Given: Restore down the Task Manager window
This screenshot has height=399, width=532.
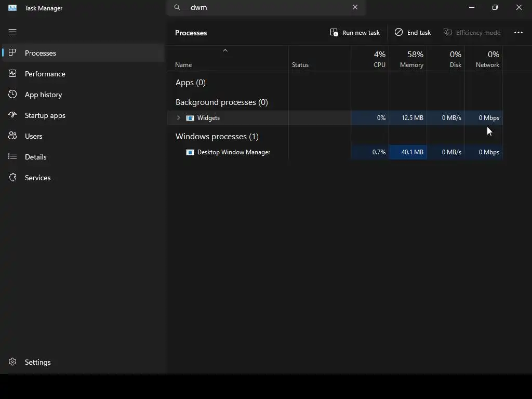Looking at the screenshot, I should [495, 7].
